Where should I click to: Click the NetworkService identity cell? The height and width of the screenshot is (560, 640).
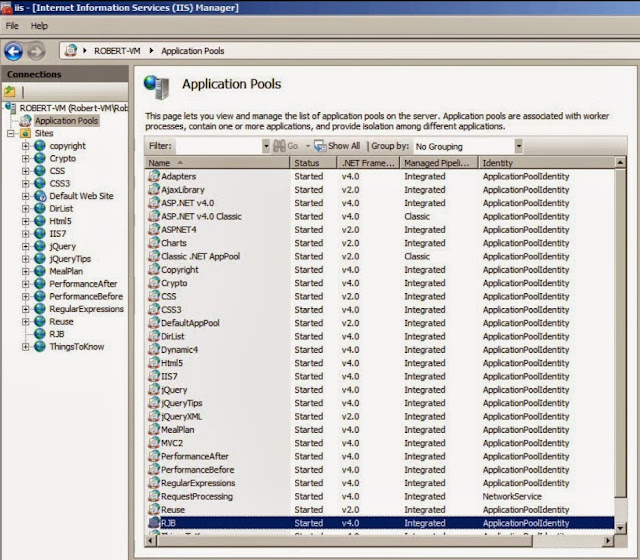click(512, 496)
